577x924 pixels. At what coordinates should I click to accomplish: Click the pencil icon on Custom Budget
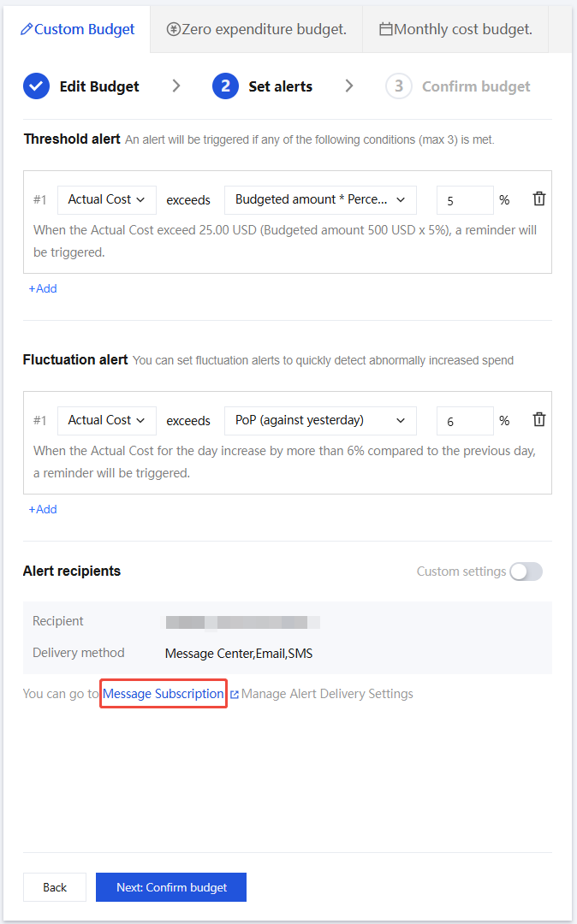[27, 30]
